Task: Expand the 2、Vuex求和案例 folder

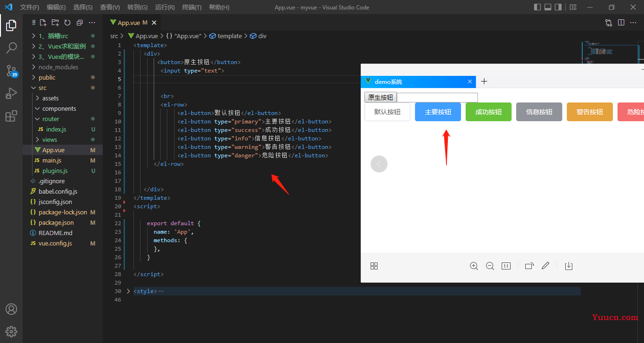Action: point(63,46)
